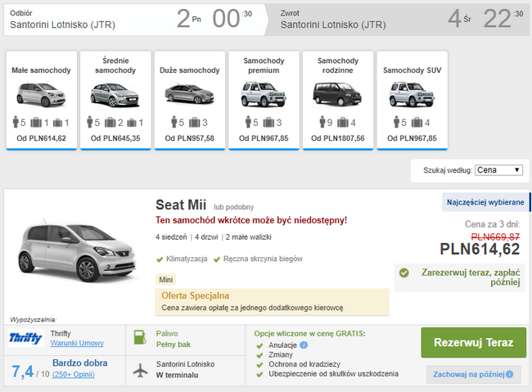Click the info icon on Zachowaj na później
Viewport: 532px width, 392px height.
509,374
